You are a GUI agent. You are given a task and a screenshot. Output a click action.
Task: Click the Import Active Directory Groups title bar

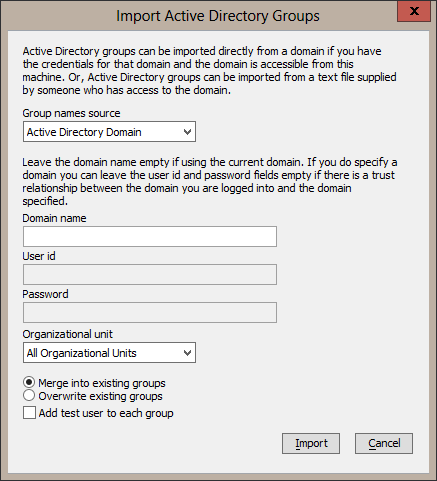tap(218, 16)
